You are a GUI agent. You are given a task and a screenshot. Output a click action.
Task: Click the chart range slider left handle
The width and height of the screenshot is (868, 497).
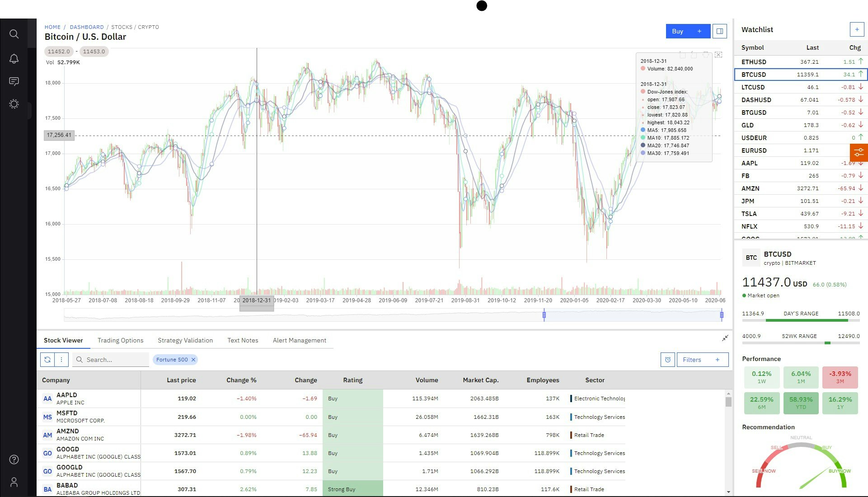coord(544,315)
